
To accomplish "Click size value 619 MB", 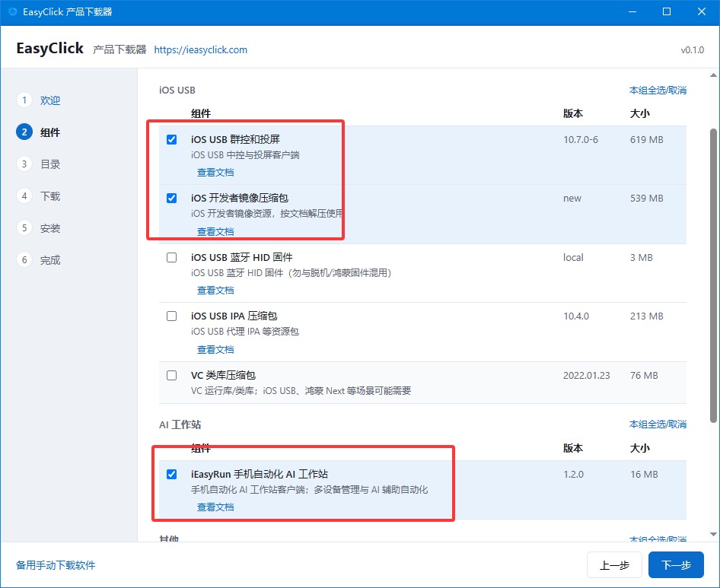I will point(646,139).
